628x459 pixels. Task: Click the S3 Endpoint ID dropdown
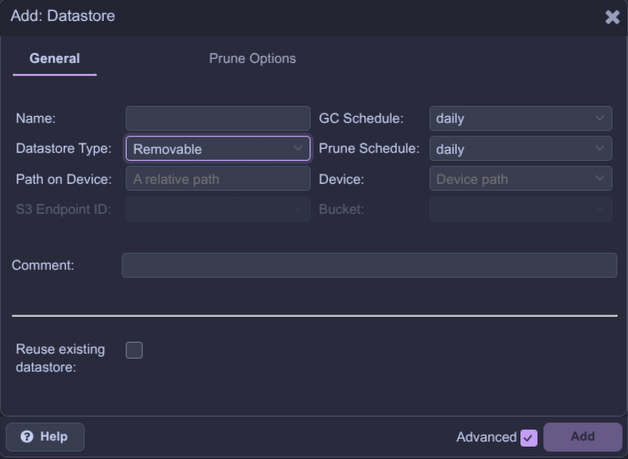(x=218, y=209)
